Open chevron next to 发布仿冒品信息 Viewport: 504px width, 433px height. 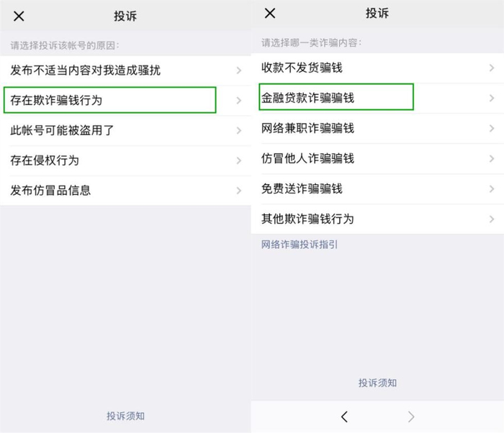239,191
